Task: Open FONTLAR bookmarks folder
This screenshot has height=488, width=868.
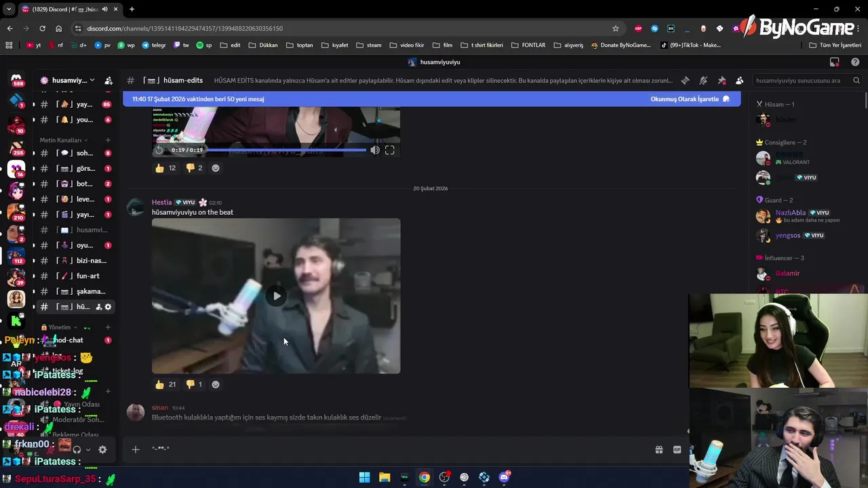Action: coord(528,45)
